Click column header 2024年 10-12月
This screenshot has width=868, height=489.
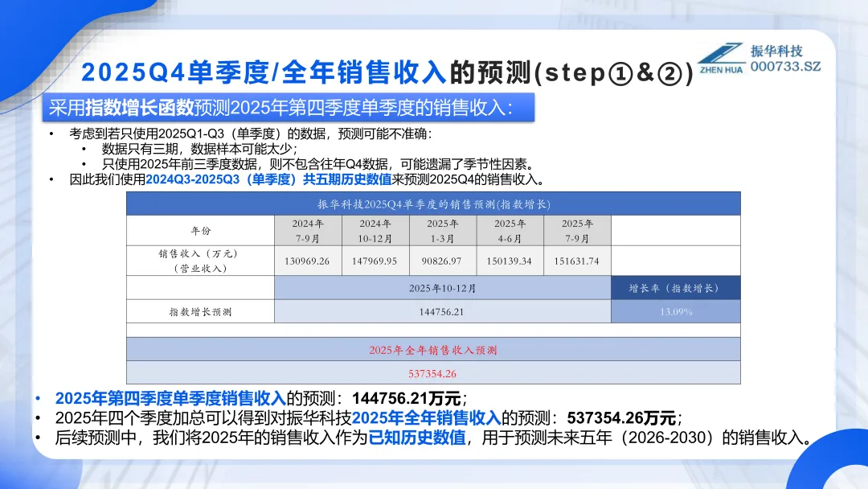click(x=375, y=230)
